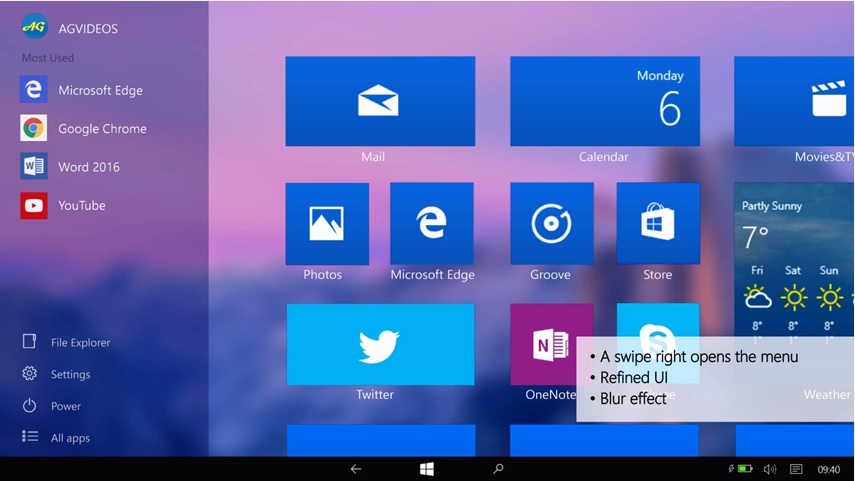Click the taskbar back arrow
The height and width of the screenshot is (481, 855).
[356, 469]
